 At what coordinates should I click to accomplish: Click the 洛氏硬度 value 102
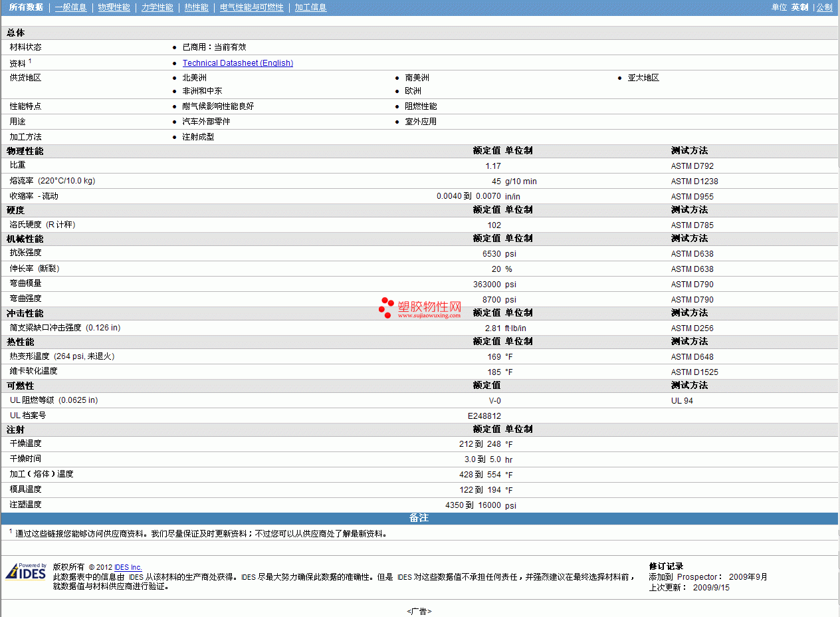click(494, 225)
